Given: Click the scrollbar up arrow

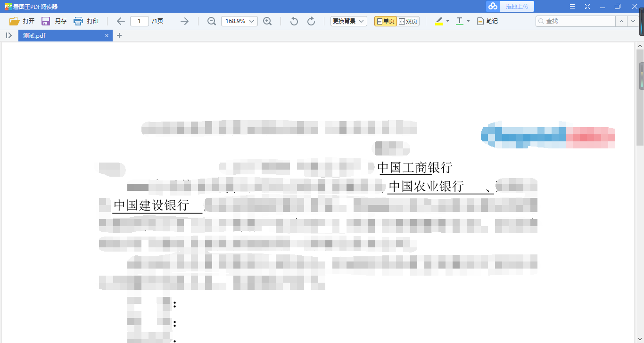Looking at the screenshot, I should (x=640, y=46).
